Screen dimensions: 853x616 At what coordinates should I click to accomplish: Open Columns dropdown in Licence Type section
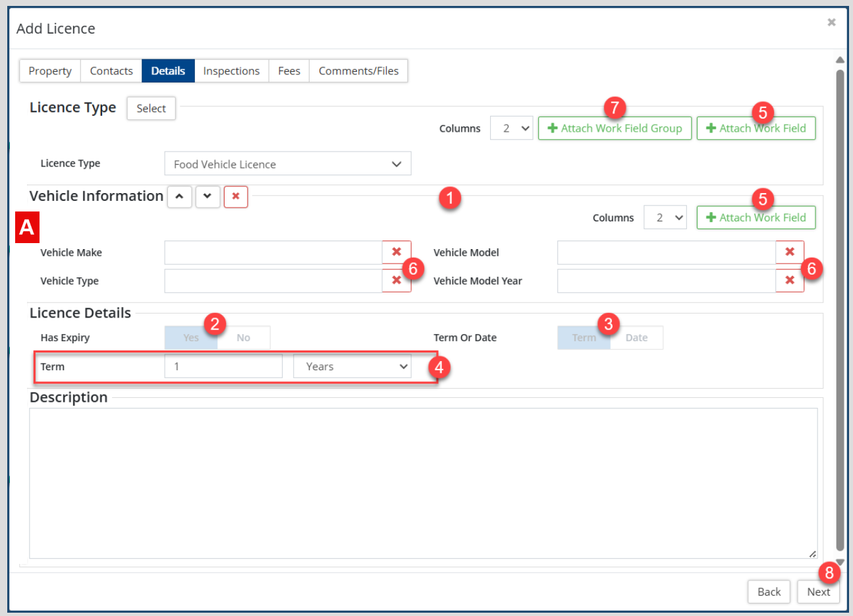512,128
